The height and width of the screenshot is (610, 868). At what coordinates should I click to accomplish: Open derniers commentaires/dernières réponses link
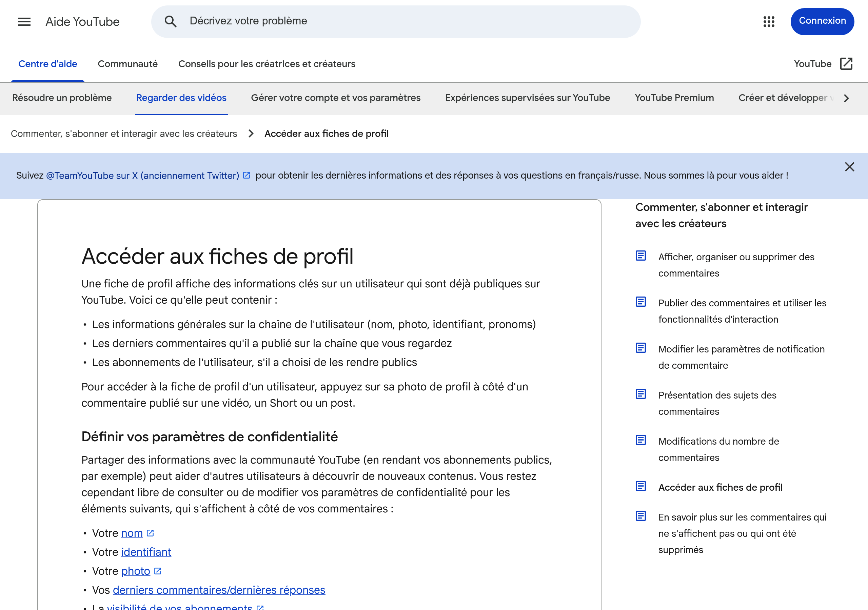pos(219,590)
